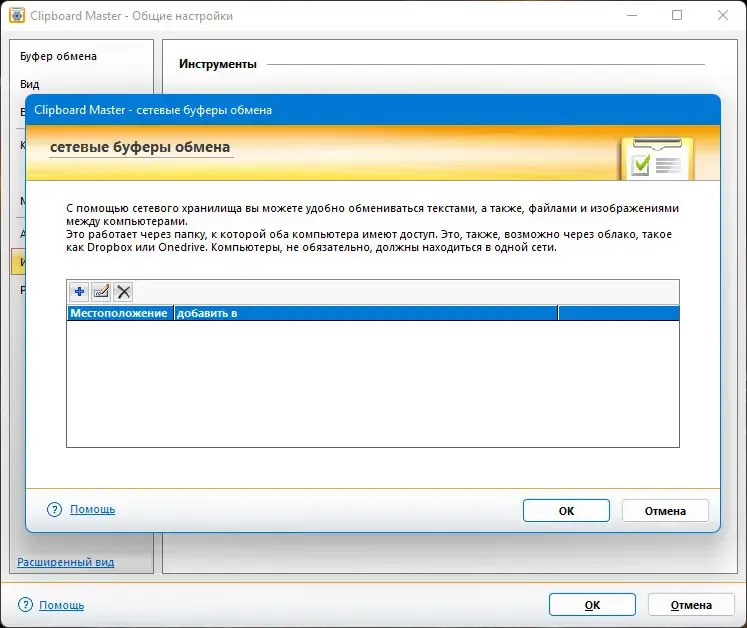Viewport: 747px width, 628px height.
Task: Open Помощь link in network clipboards dialog
Action: click(92, 509)
